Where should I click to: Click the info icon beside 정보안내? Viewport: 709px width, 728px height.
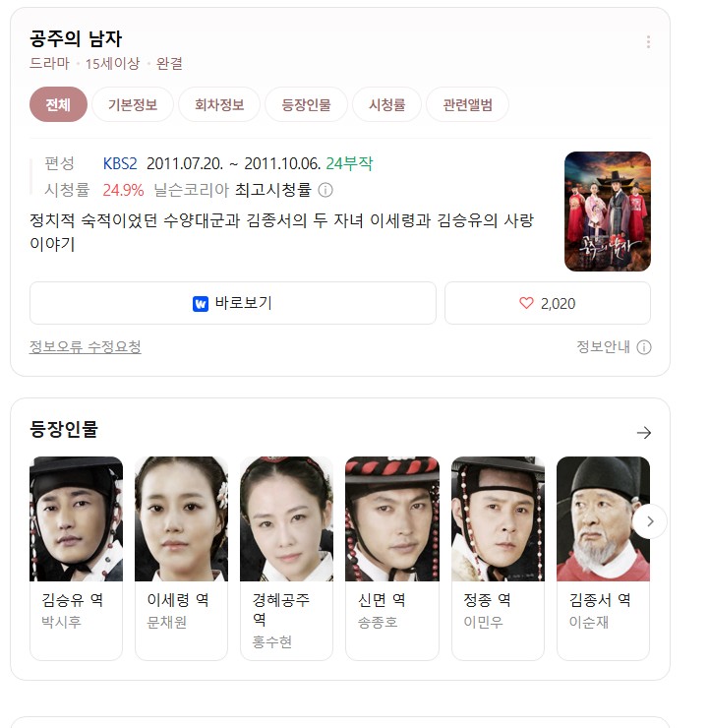click(x=643, y=347)
